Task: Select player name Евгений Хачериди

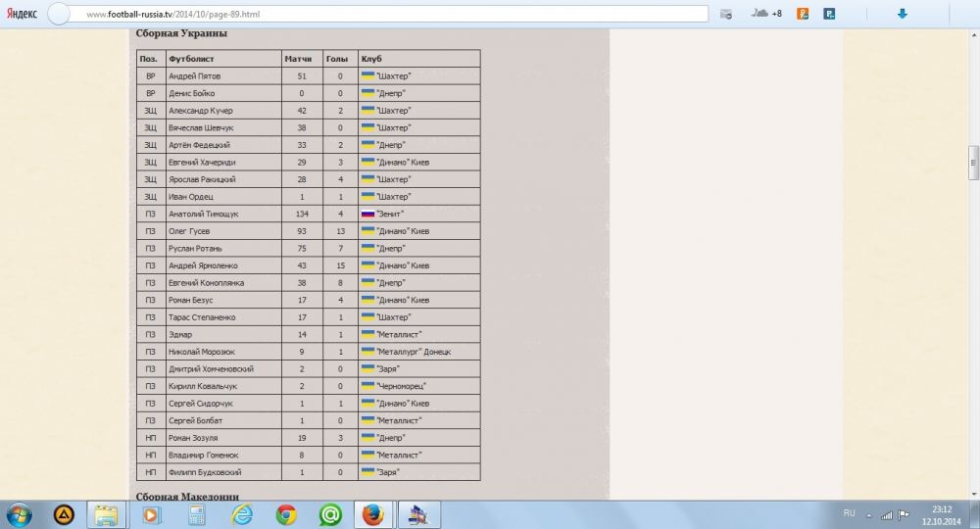Action: tap(202, 163)
